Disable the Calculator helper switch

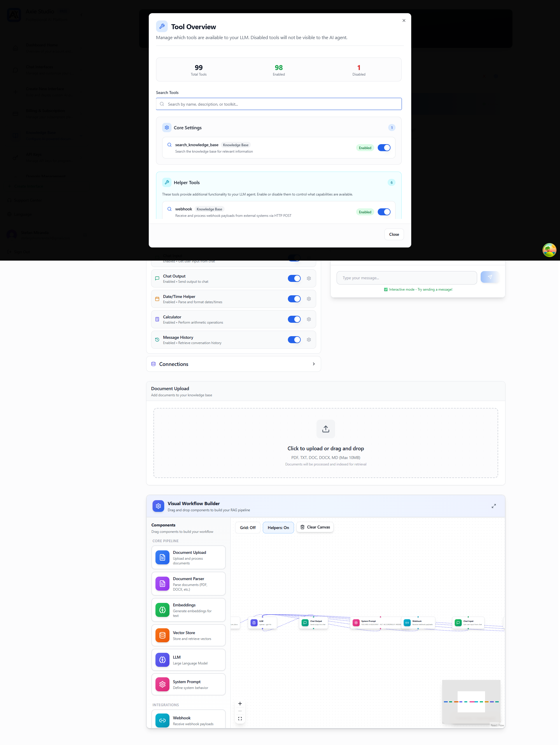click(x=294, y=319)
